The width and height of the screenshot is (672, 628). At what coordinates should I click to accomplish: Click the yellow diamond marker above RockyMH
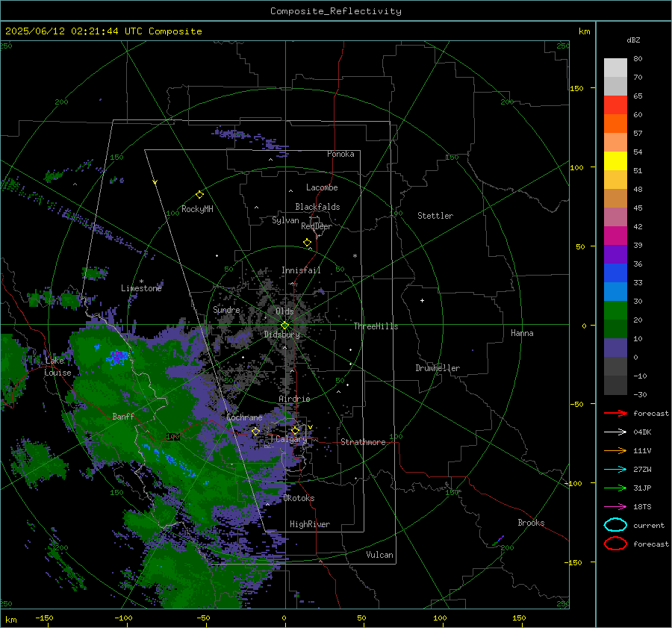click(199, 195)
